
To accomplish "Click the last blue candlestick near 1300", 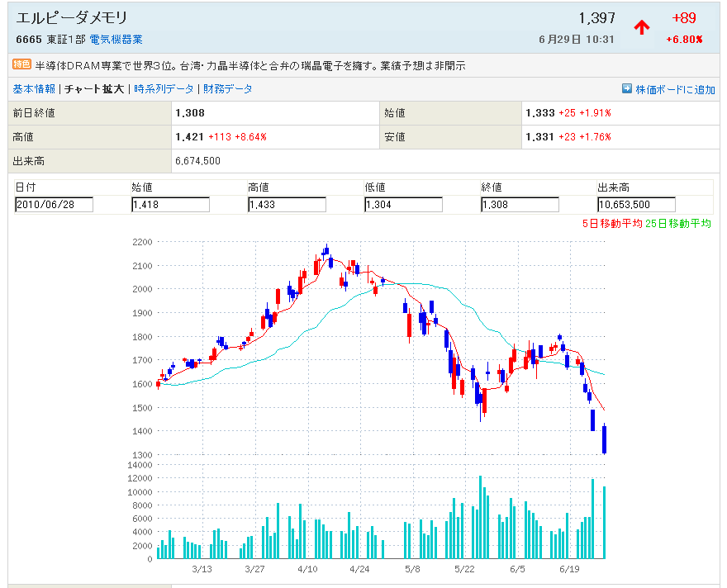I will point(605,439).
